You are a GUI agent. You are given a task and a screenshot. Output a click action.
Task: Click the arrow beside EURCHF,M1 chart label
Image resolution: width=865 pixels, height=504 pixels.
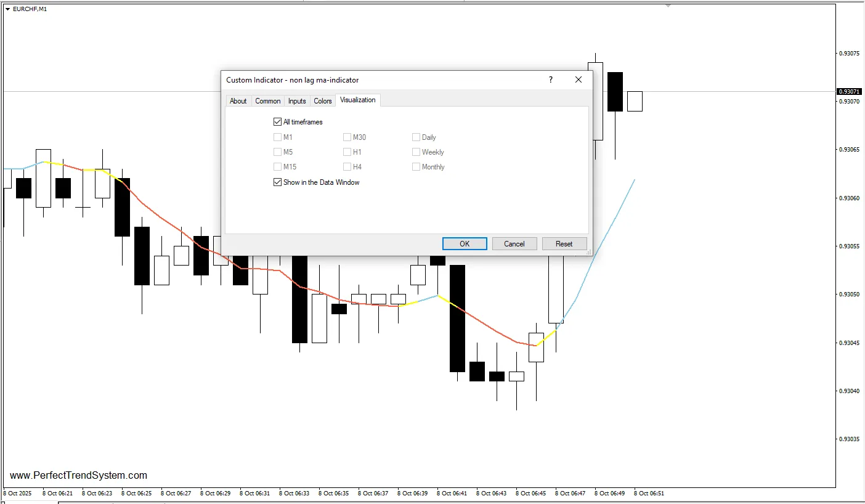[x=7, y=9]
